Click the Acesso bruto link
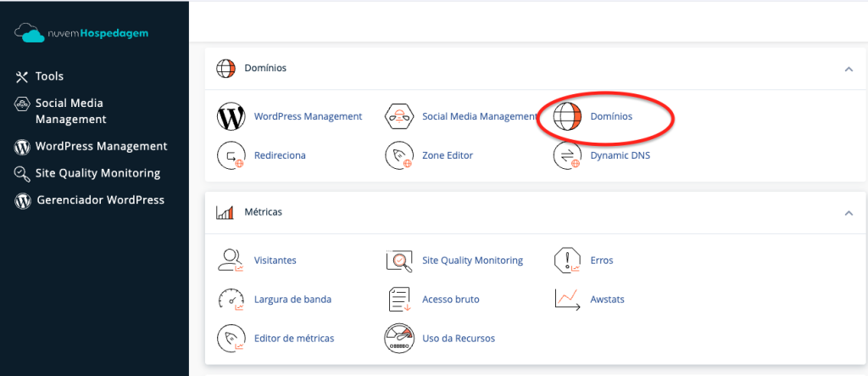 click(x=450, y=299)
